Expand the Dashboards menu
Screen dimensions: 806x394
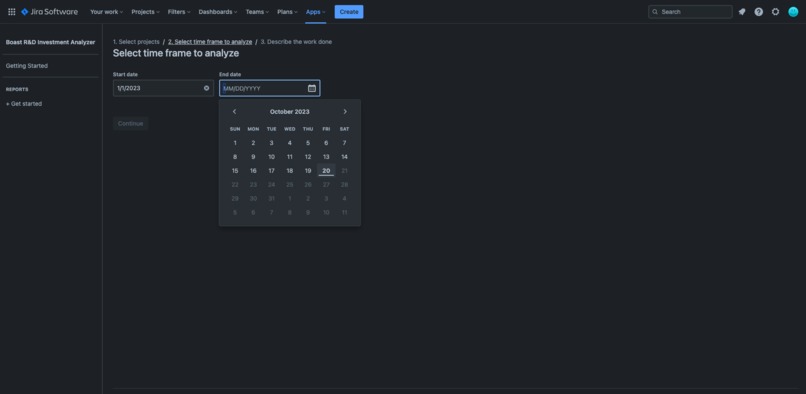[x=218, y=12]
